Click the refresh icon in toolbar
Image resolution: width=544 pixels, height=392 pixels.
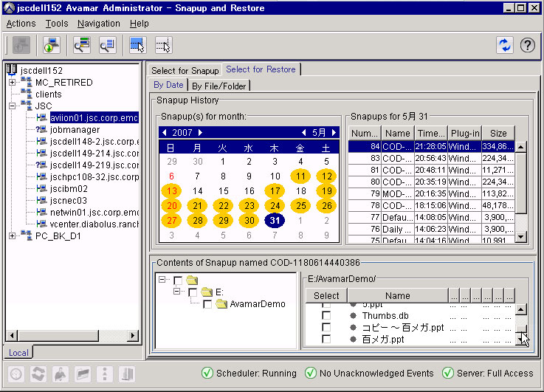505,46
